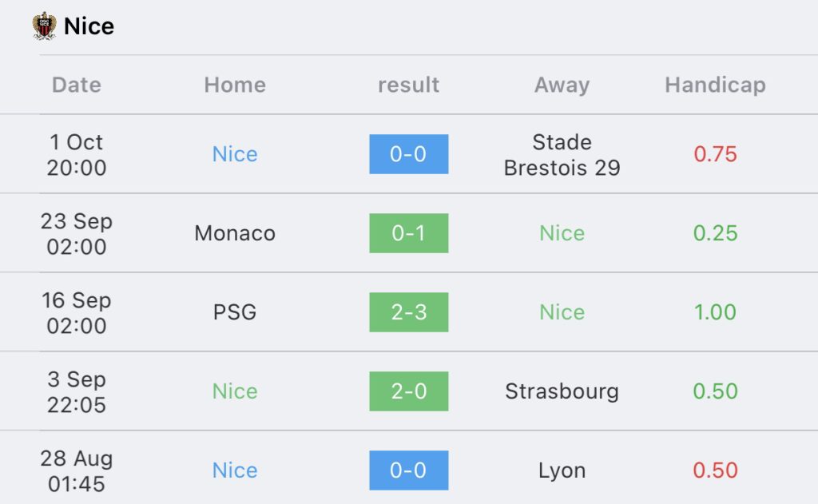Click the Away column header

(562, 85)
